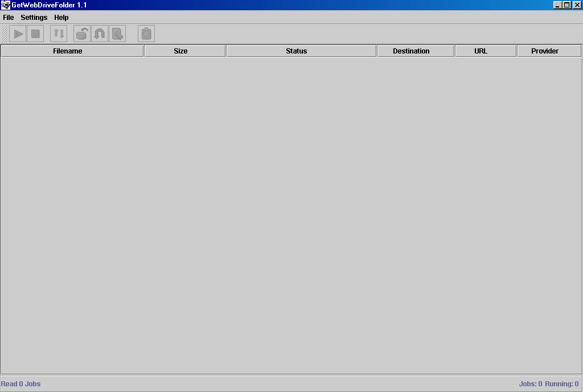Maximize the GetWebDriveFolder window
583x392 pixels.
tap(566, 5)
